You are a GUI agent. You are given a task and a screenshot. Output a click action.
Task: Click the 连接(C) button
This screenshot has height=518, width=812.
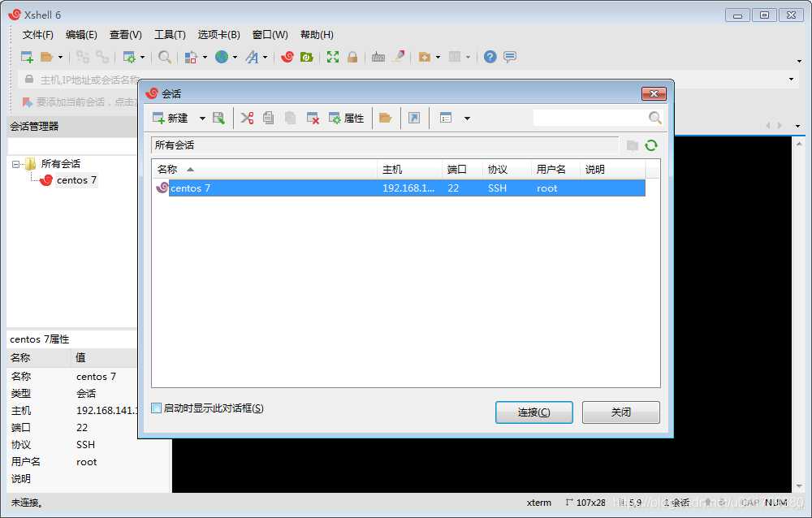(534, 412)
